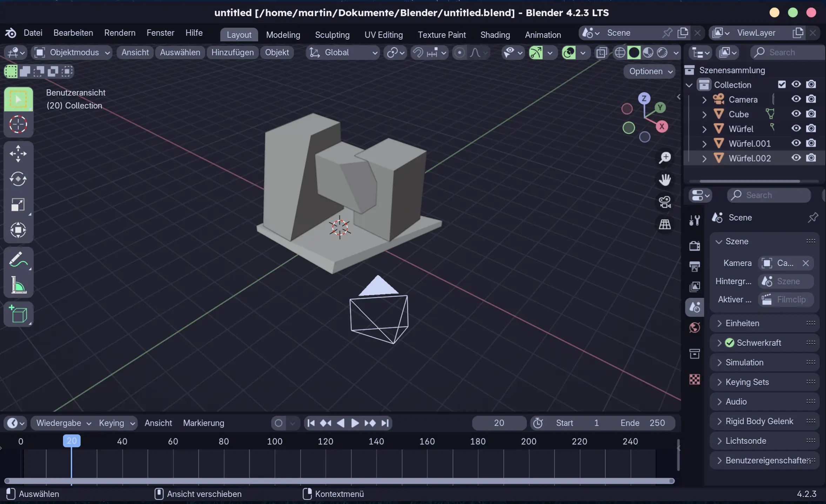Click the frame 20 timeline playhead
This screenshot has height=504, width=826.
(72, 441)
